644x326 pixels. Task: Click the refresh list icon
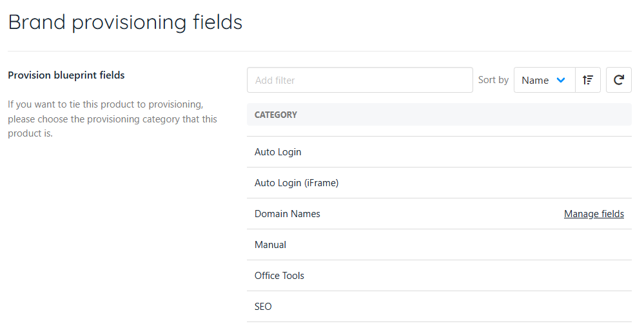coord(619,80)
